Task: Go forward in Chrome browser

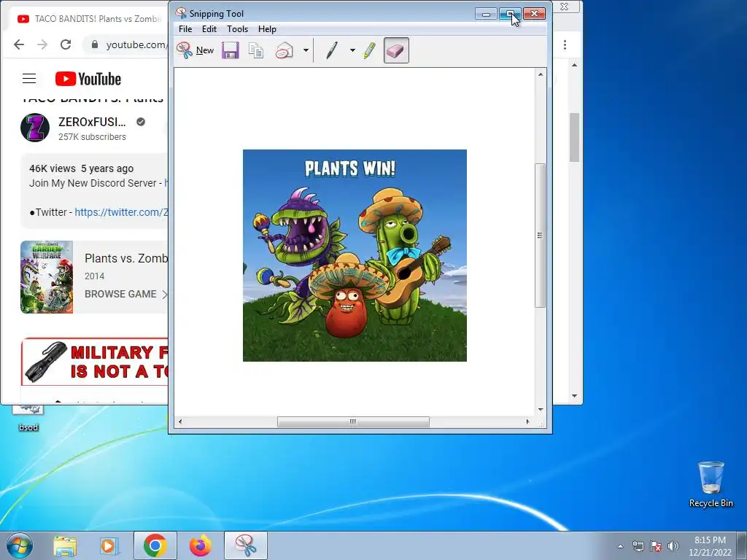Action: click(x=42, y=44)
